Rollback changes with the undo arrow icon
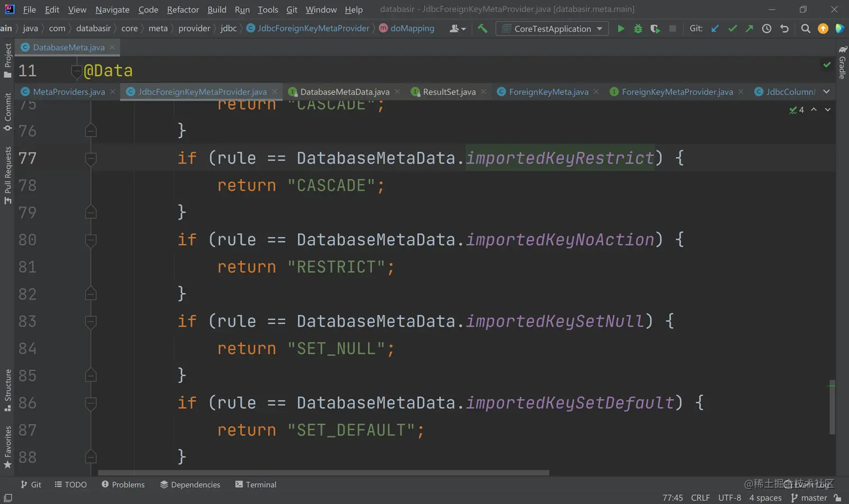 [x=784, y=29]
